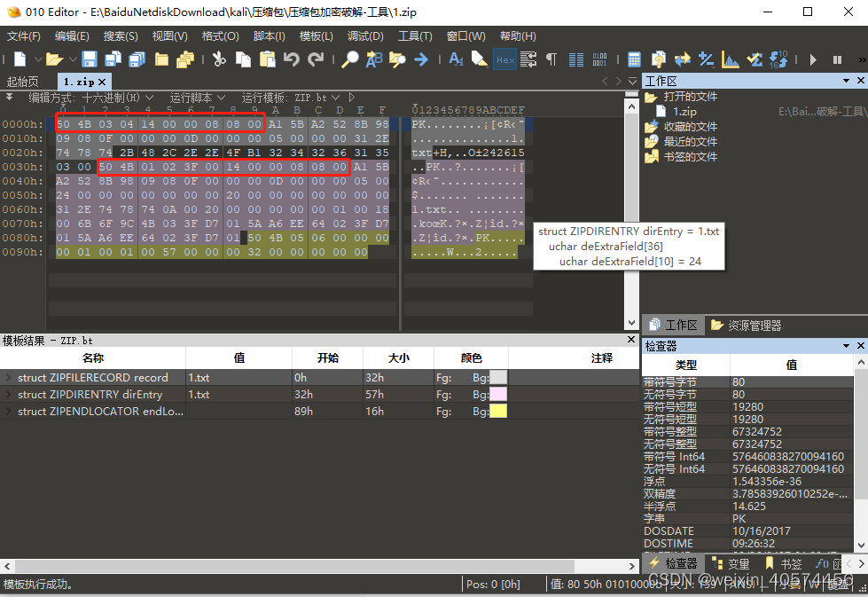Click the yellow ZIPENDLOCATOR color swatch

point(498,412)
